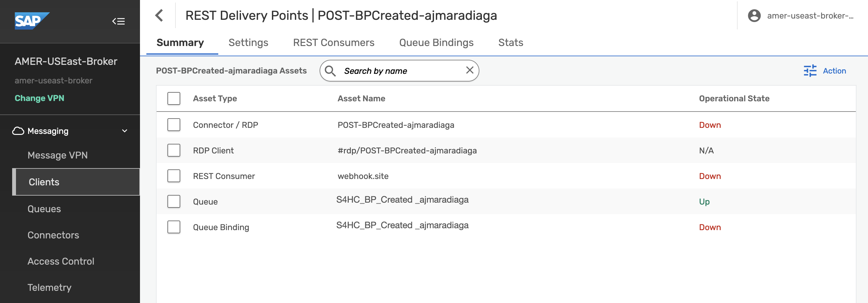Select the Queue Binding row checkbox

click(174, 227)
